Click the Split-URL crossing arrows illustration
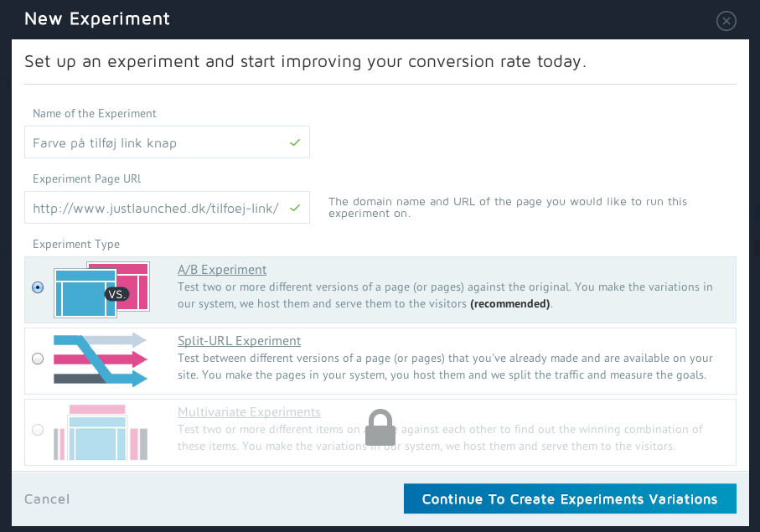 pos(100,360)
